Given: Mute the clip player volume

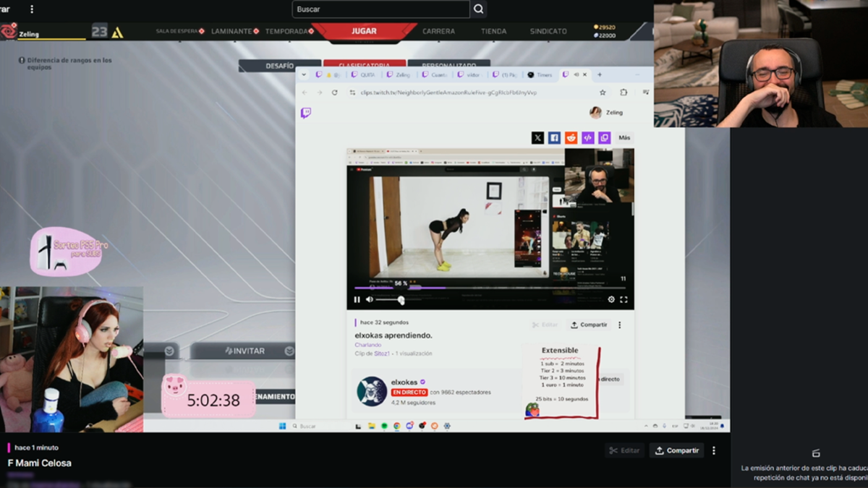Looking at the screenshot, I should [369, 299].
